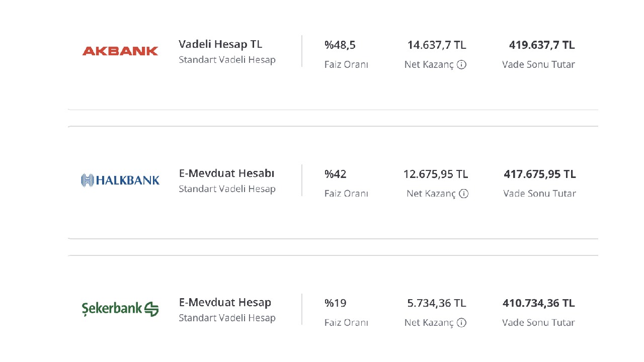Select Akbank %48,5 interest rate
Viewport: 644px width, 362px height.
[x=340, y=45]
